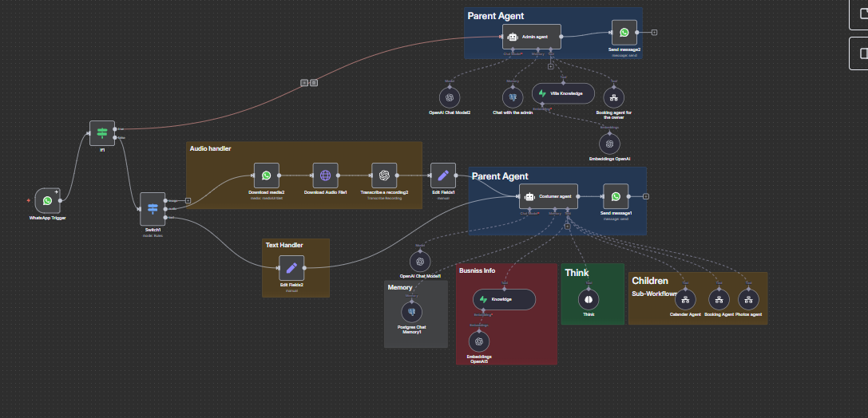868x418 pixels.
Task: Click the Switch1 node icon
Action: 153,209
